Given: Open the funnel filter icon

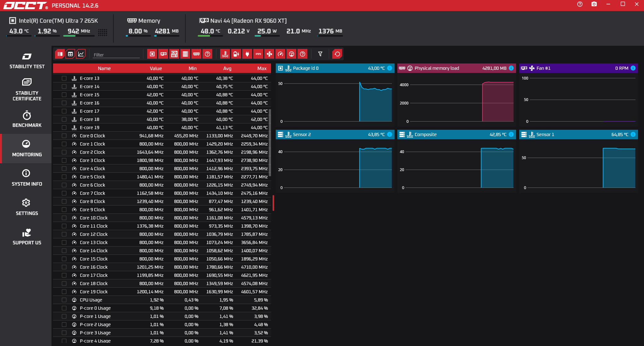Looking at the screenshot, I should (x=320, y=54).
